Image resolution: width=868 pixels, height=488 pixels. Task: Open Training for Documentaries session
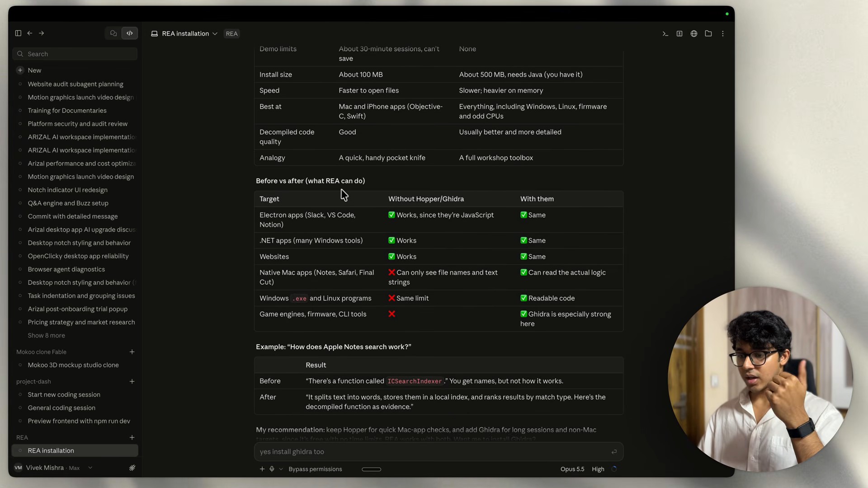(x=67, y=110)
